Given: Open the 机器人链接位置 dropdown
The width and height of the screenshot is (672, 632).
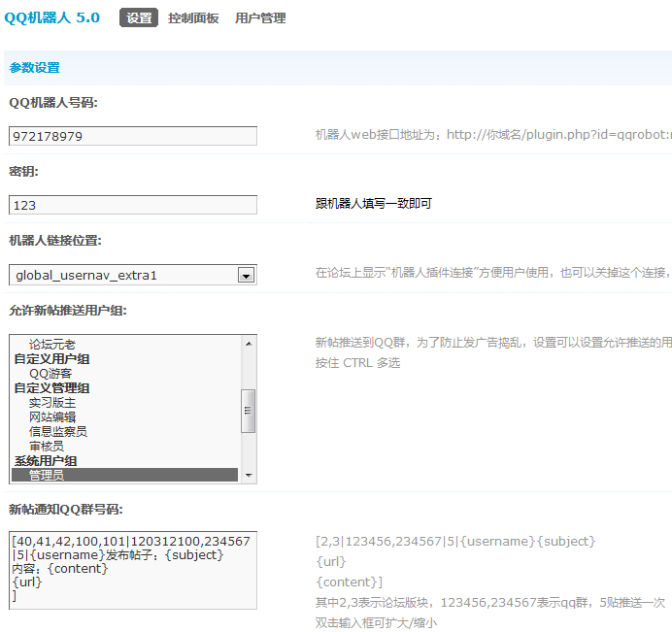Looking at the screenshot, I should tap(133, 275).
